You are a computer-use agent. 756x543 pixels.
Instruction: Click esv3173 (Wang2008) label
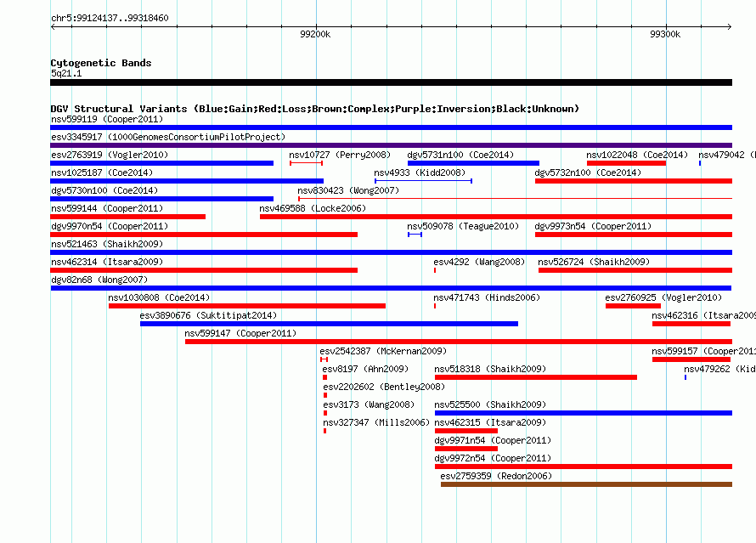pyautogui.click(x=369, y=404)
